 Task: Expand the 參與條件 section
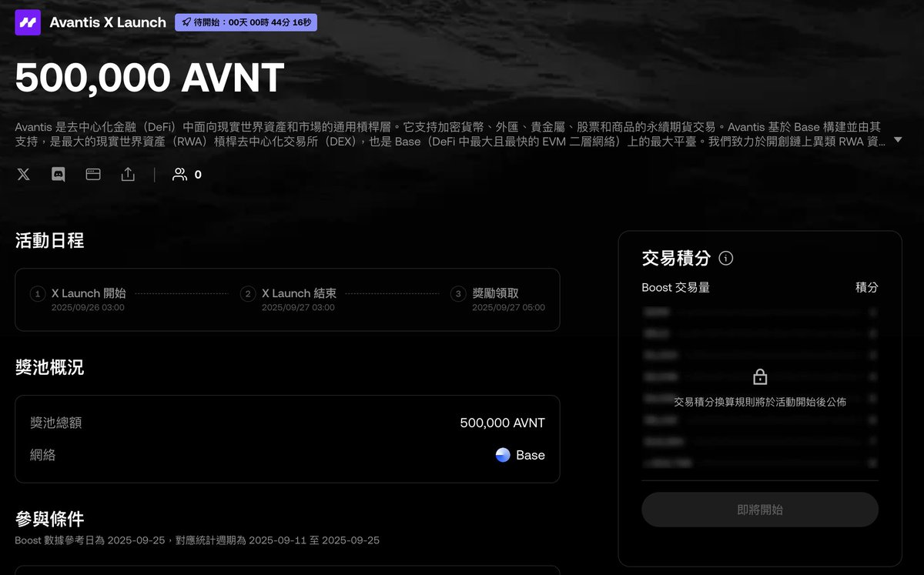49,520
